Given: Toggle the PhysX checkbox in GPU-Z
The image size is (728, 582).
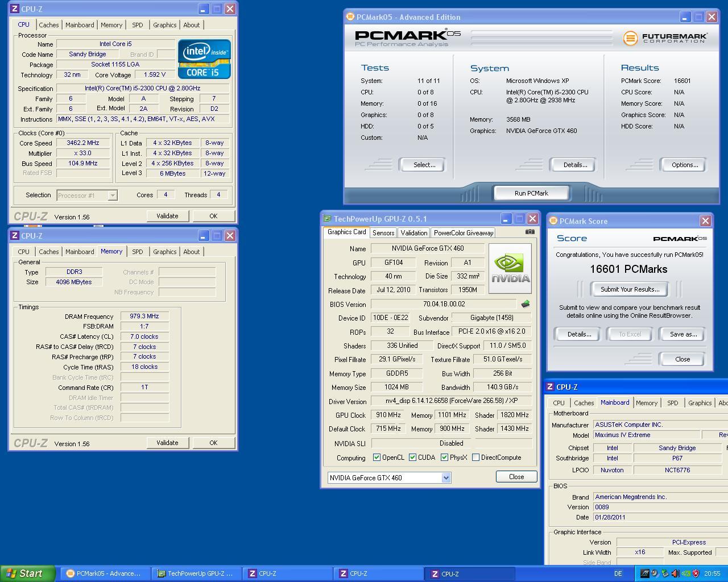Looking at the screenshot, I should 444,458.
